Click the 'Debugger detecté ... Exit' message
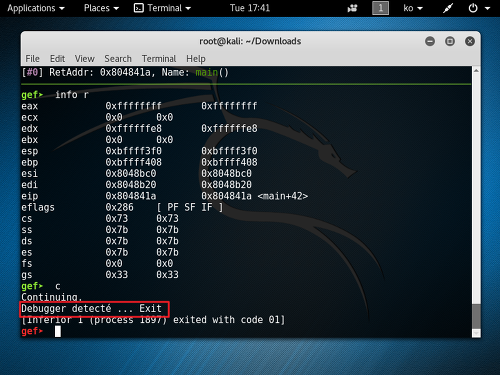Image resolution: width=500 pixels, height=375 pixels. point(91,308)
